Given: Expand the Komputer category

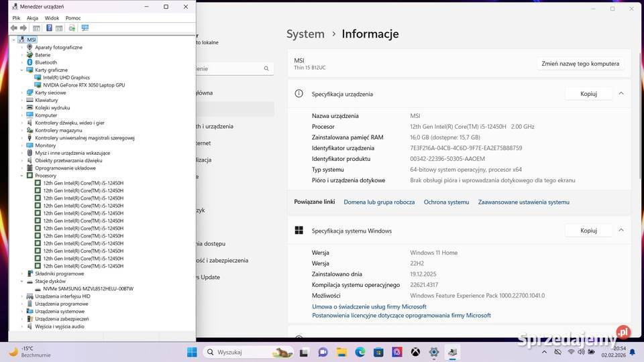Looking at the screenshot, I should coord(21,115).
